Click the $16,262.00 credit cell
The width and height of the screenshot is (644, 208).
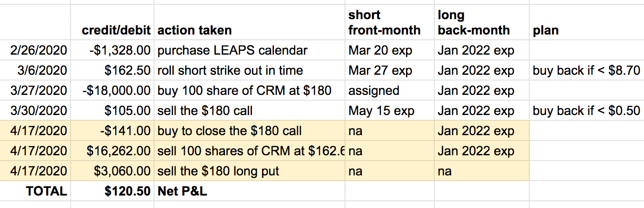point(112,151)
